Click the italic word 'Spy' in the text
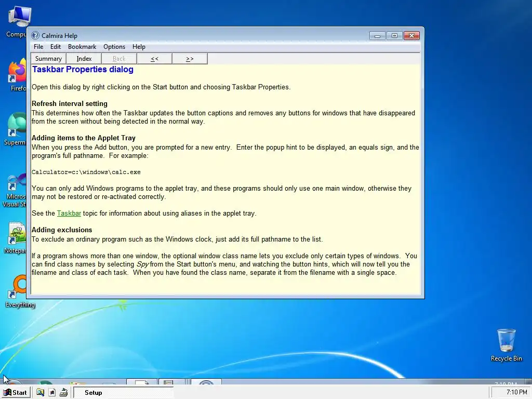 pyautogui.click(x=142, y=264)
